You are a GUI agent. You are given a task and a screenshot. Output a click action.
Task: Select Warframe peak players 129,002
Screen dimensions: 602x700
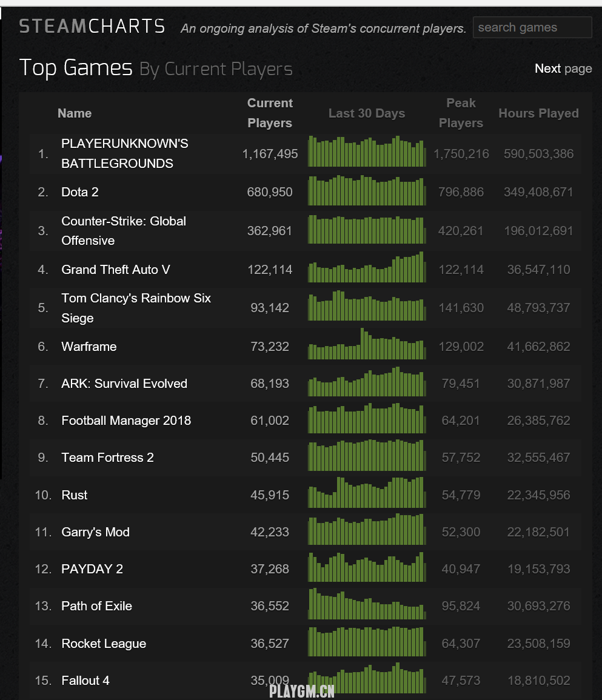(461, 347)
